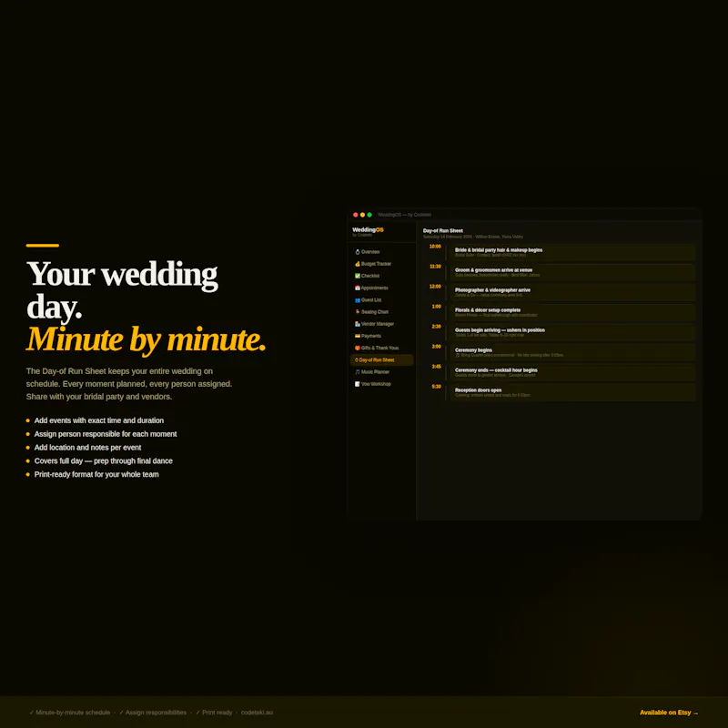Open Florals & décor setup complete event
Image resolution: width=728 pixels, height=728 pixels.
click(572, 312)
